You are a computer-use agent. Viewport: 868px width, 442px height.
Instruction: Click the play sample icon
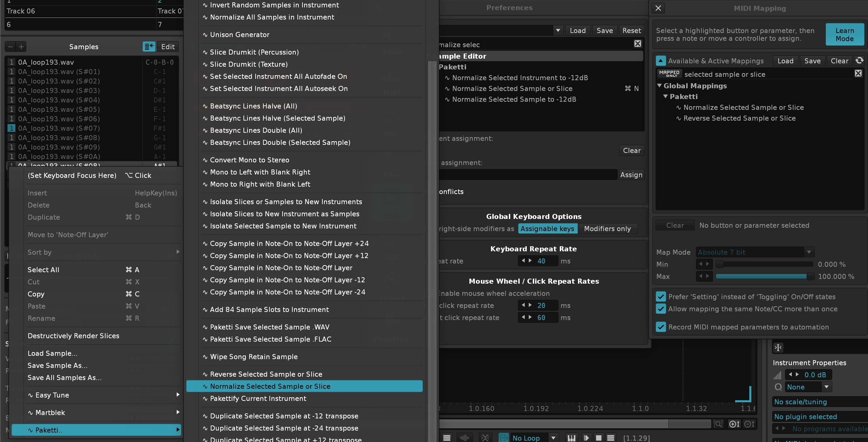coord(586,438)
